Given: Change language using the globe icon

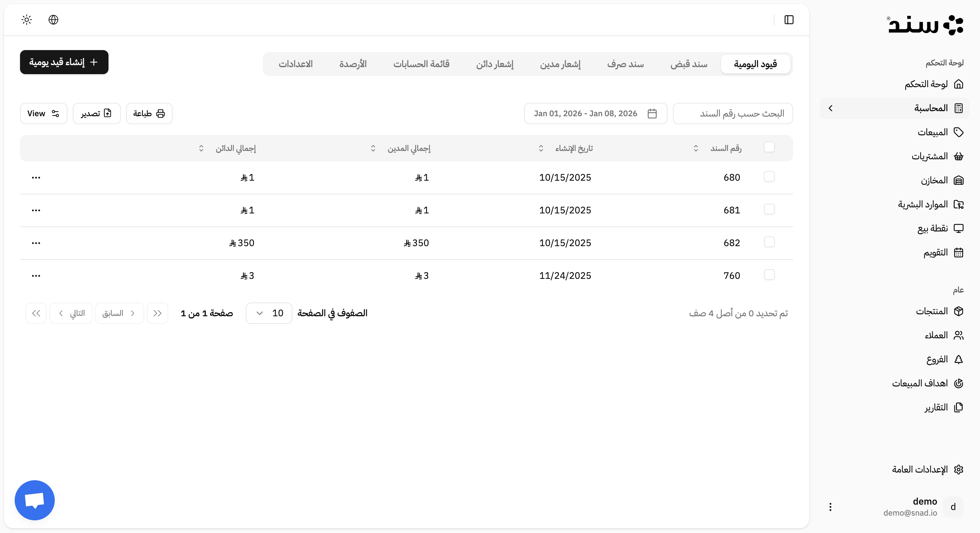Looking at the screenshot, I should point(53,19).
